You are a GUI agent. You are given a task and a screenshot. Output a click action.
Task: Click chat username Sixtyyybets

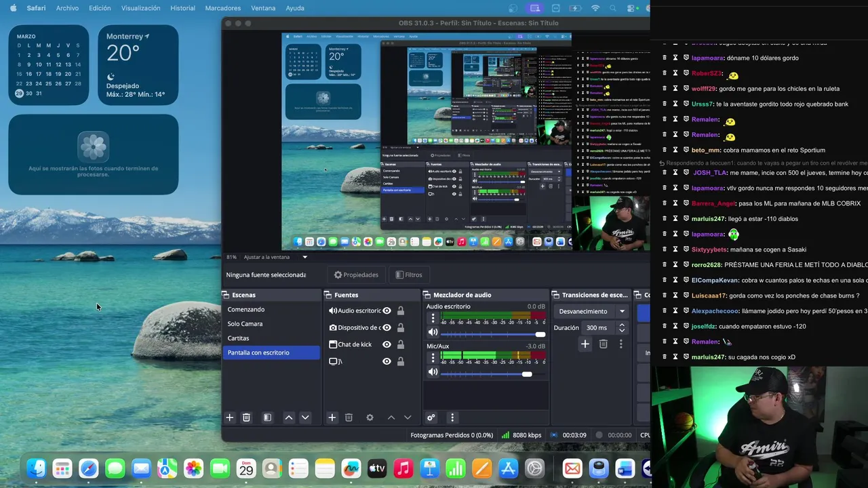click(x=709, y=249)
